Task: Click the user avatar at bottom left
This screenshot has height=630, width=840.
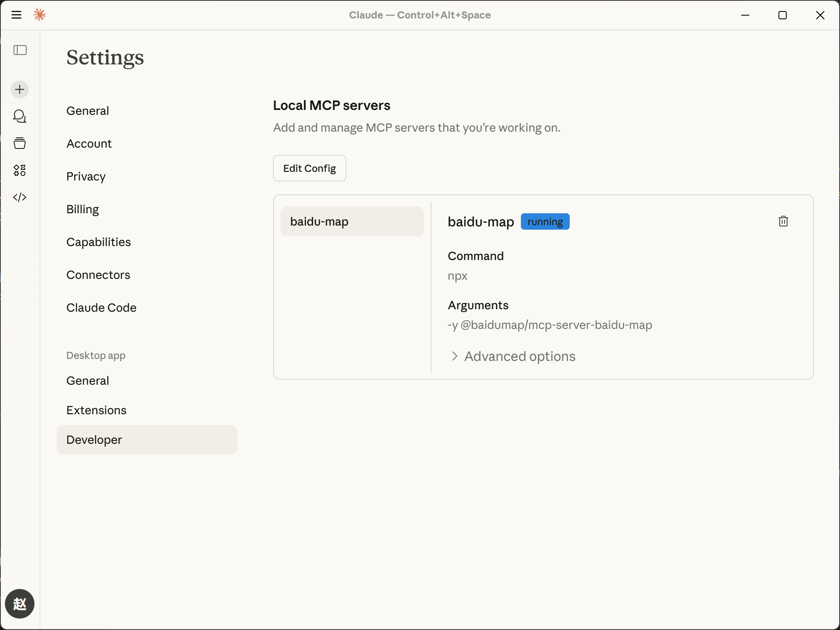Action: [20, 603]
